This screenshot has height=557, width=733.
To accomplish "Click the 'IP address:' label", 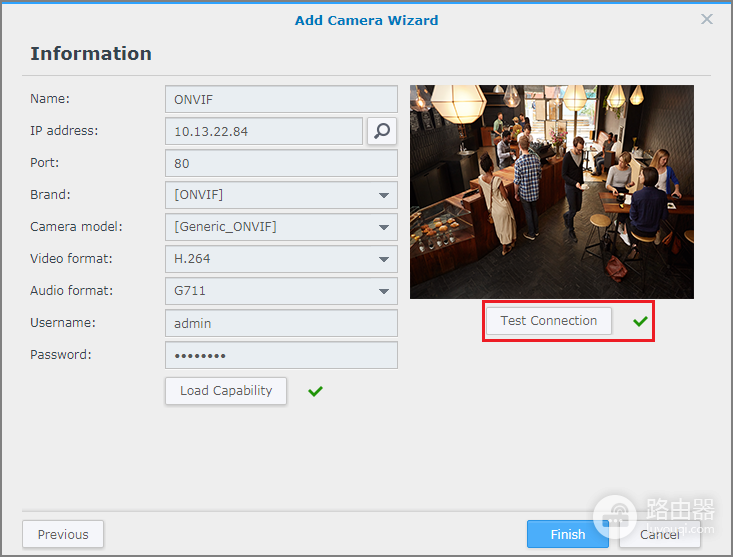I will click(64, 131).
